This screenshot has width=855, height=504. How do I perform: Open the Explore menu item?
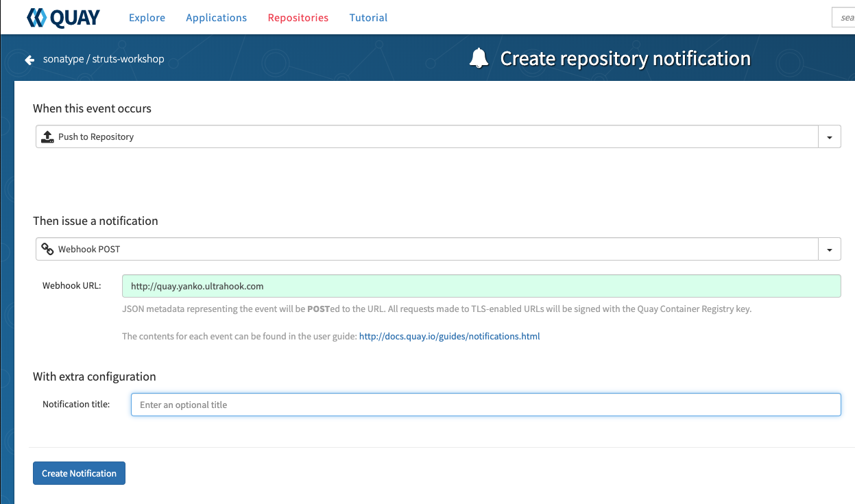click(x=147, y=18)
